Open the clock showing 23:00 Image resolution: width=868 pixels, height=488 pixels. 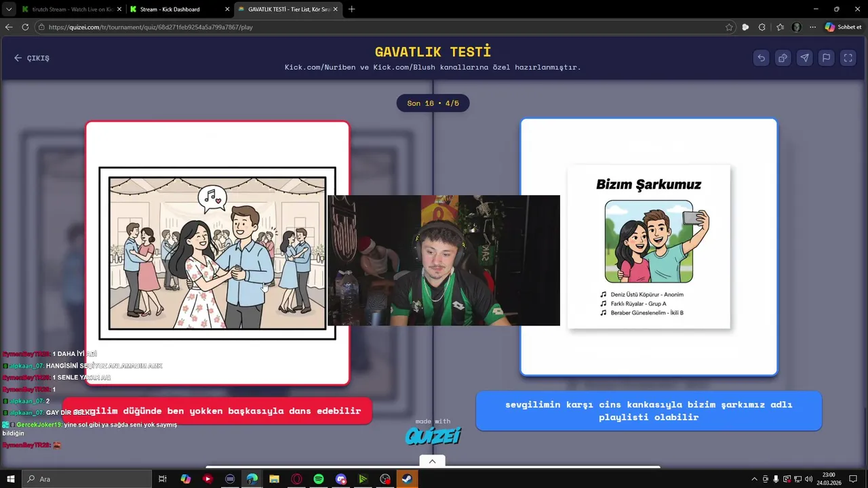coord(829,479)
